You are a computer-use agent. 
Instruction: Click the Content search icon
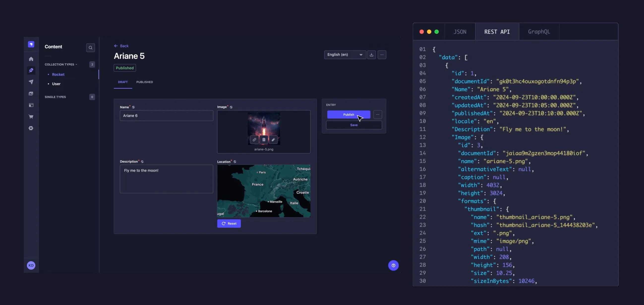coord(90,48)
